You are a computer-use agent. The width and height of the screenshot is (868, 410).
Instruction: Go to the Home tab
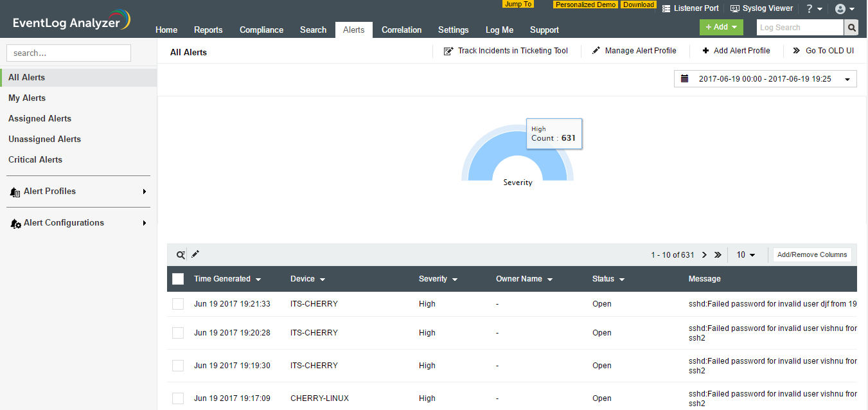(166, 30)
